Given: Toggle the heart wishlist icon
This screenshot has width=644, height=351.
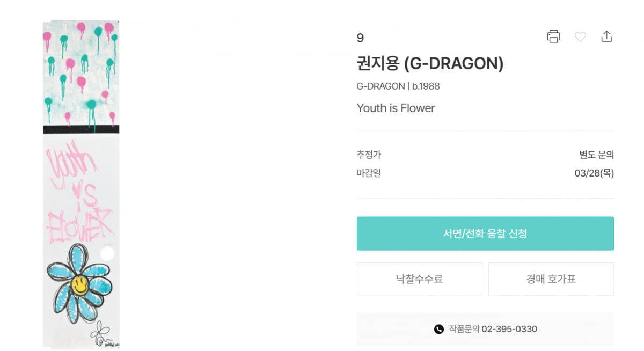Looking at the screenshot, I should pyautogui.click(x=580, y=36).
